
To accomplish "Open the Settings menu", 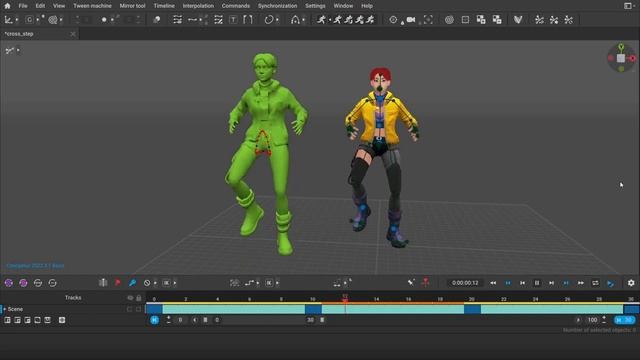I will pos(315,6).
